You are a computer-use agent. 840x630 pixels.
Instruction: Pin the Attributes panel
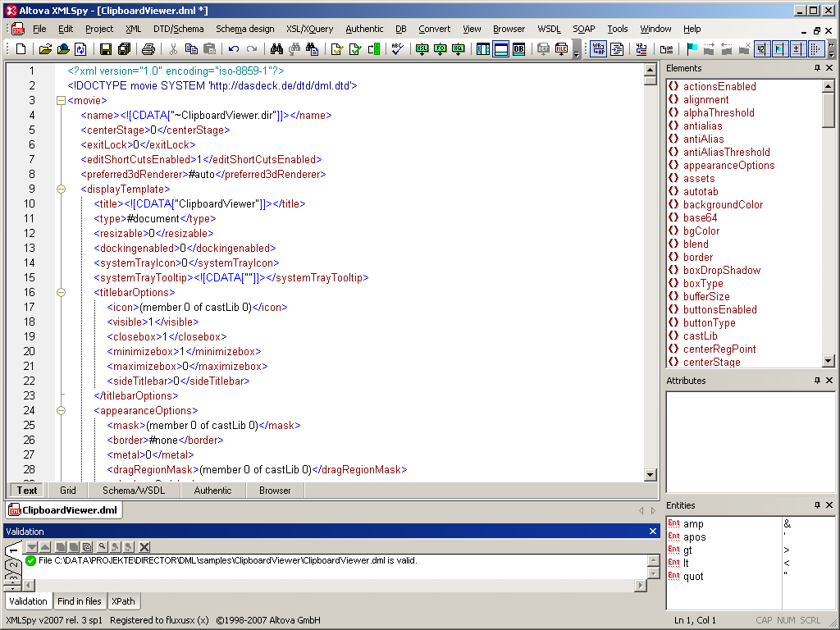[x=817, y=381]
